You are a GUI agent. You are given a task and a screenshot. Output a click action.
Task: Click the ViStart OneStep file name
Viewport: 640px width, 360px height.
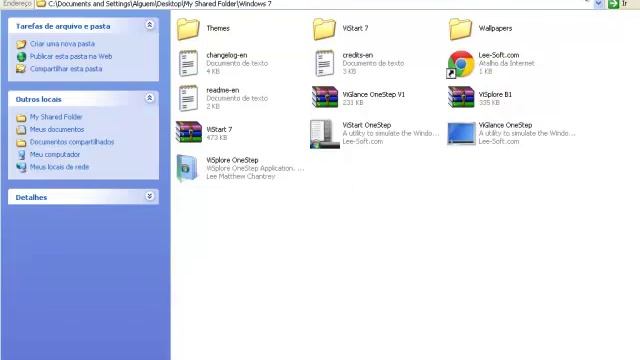coord(367,125)
